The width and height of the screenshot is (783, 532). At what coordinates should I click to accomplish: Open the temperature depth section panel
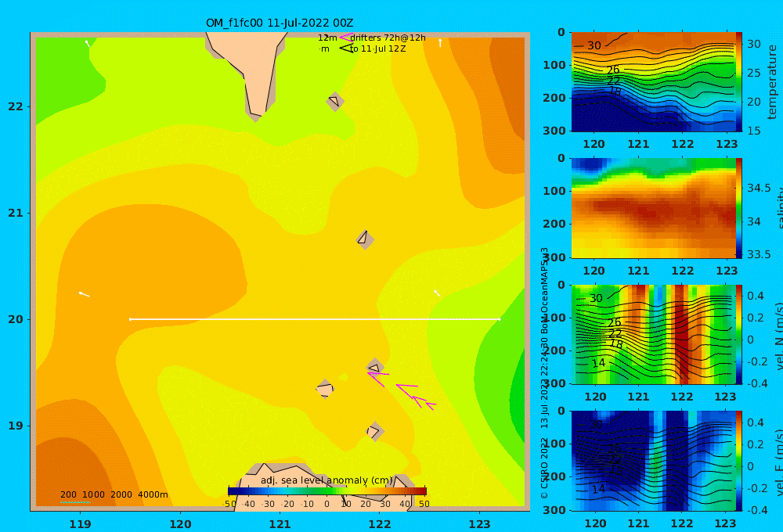(x=653, y=81)
